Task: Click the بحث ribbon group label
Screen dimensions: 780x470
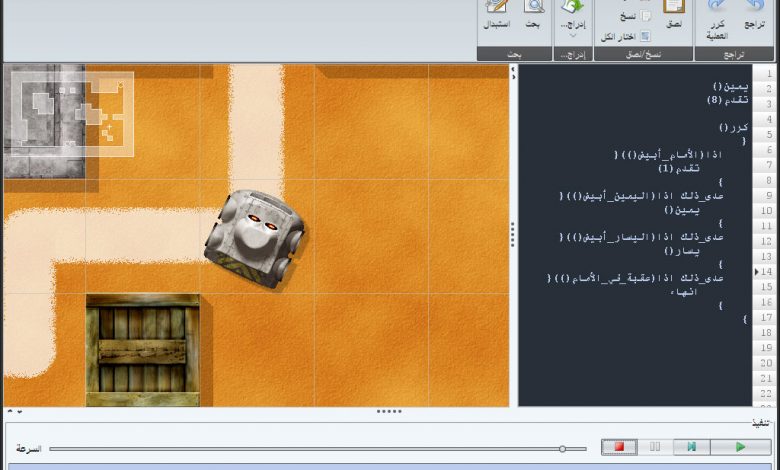Action: 514,55
